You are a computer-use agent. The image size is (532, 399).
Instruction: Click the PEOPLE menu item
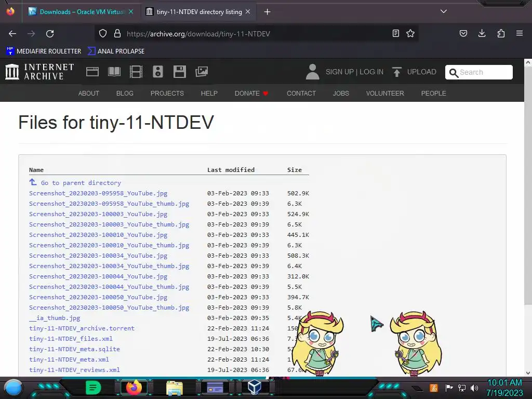coord(434,94)
